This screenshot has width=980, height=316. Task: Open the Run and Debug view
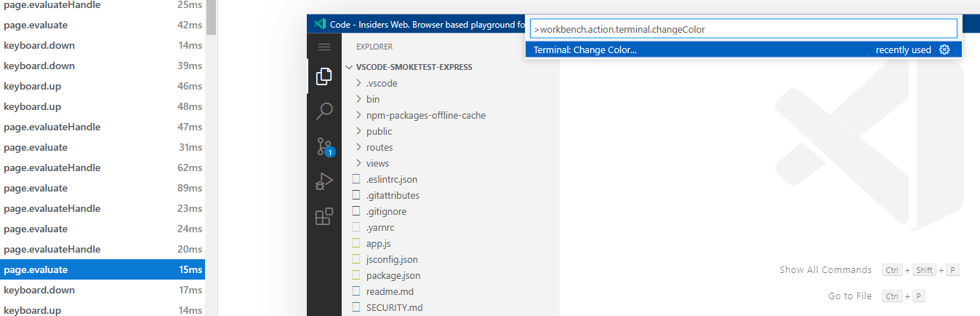pyautogui.click(x=324, y=182)
